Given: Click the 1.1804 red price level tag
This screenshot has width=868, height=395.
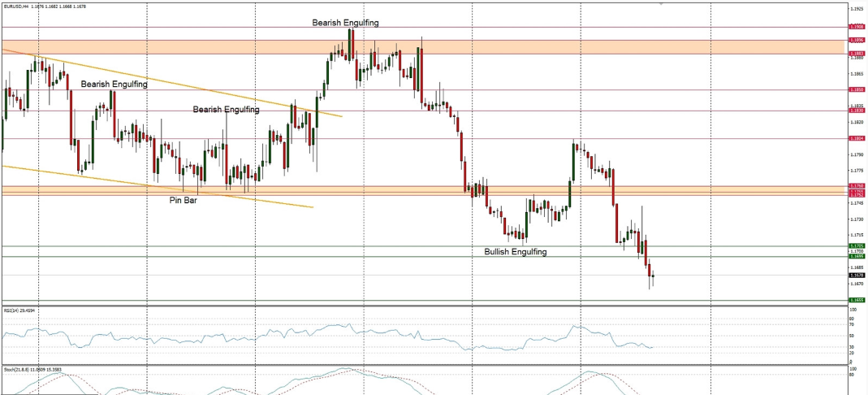Looking at the screenshot, I should (x=856, y=138).
